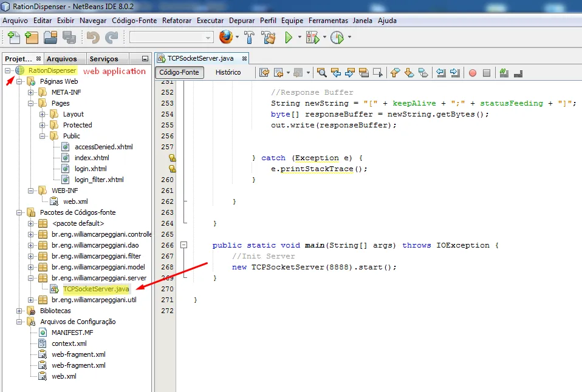Click the Open Project icon
Viewport: 582px width, 392px height.
click(x=50, y=38)
